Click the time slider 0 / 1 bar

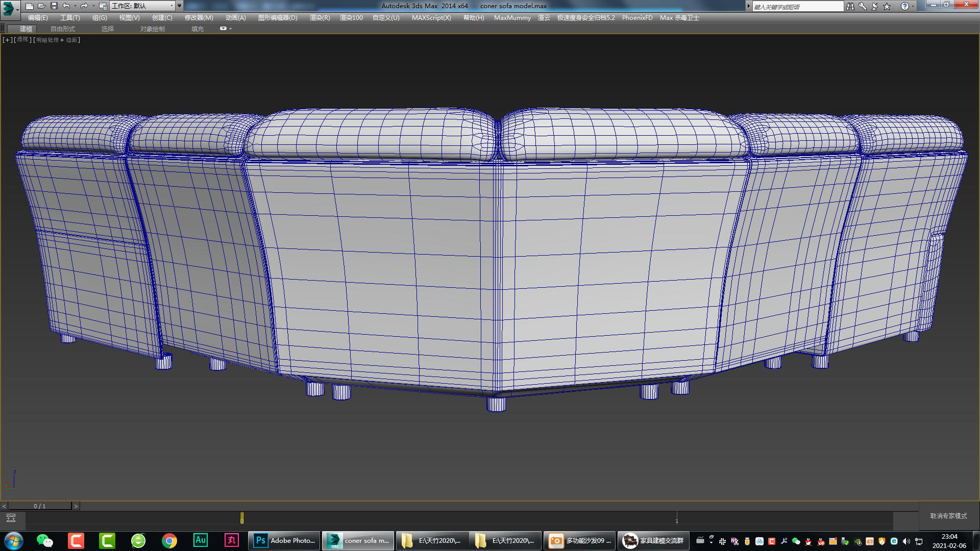coord(40,506)
